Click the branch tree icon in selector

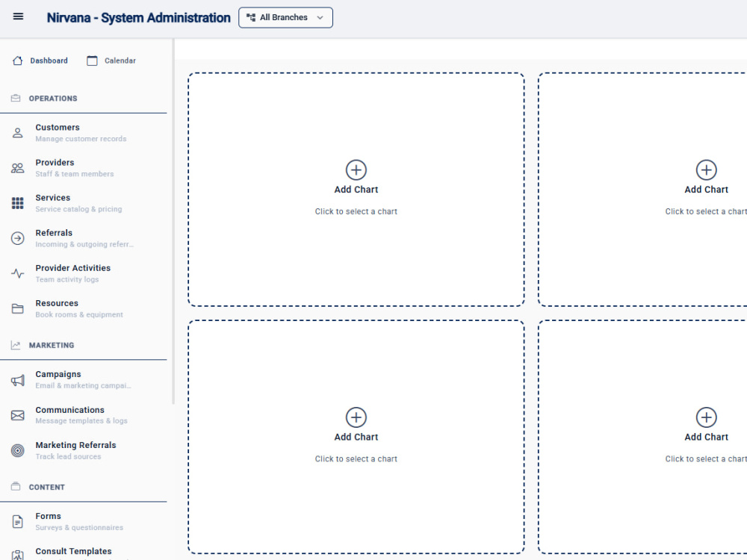point(251,18)
